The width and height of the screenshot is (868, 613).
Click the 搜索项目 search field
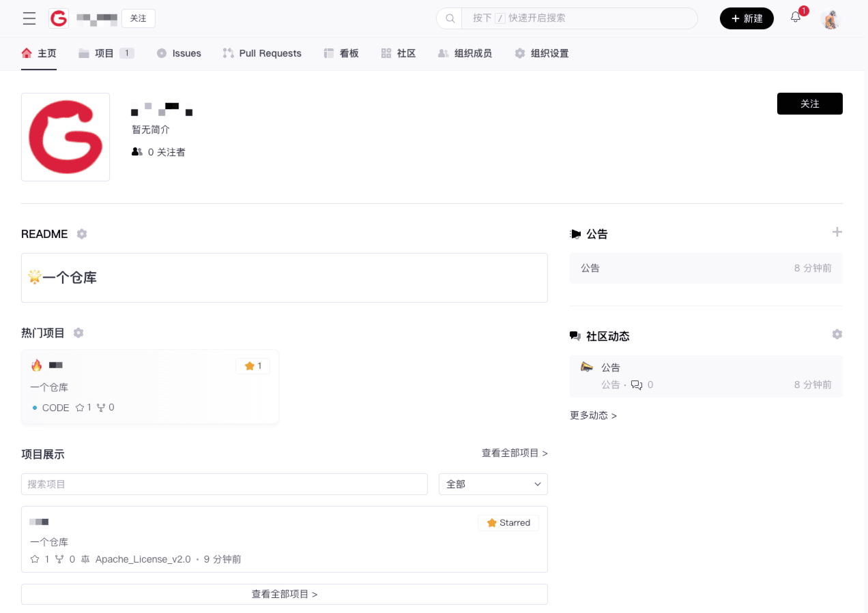[x=224, y=484]
